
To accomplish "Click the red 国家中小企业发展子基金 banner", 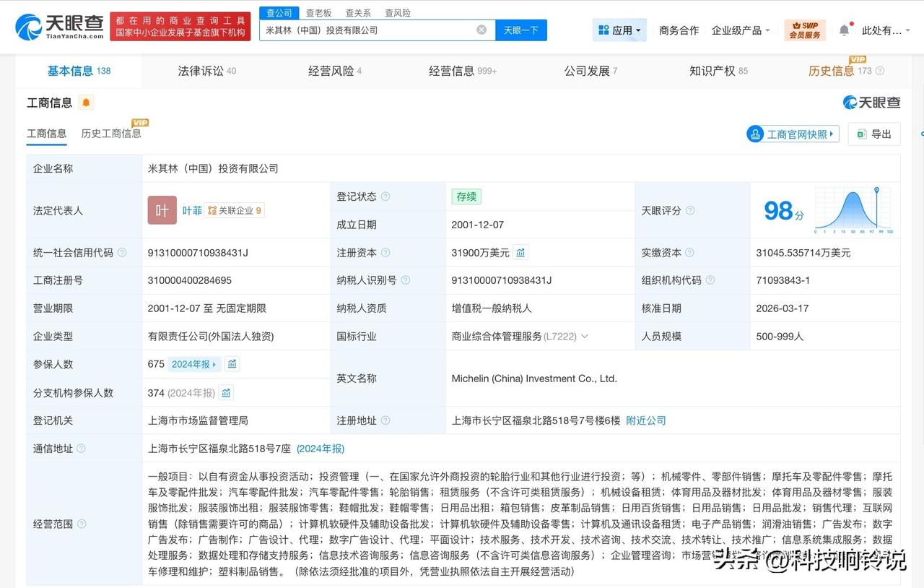I will tap(180, 26).
